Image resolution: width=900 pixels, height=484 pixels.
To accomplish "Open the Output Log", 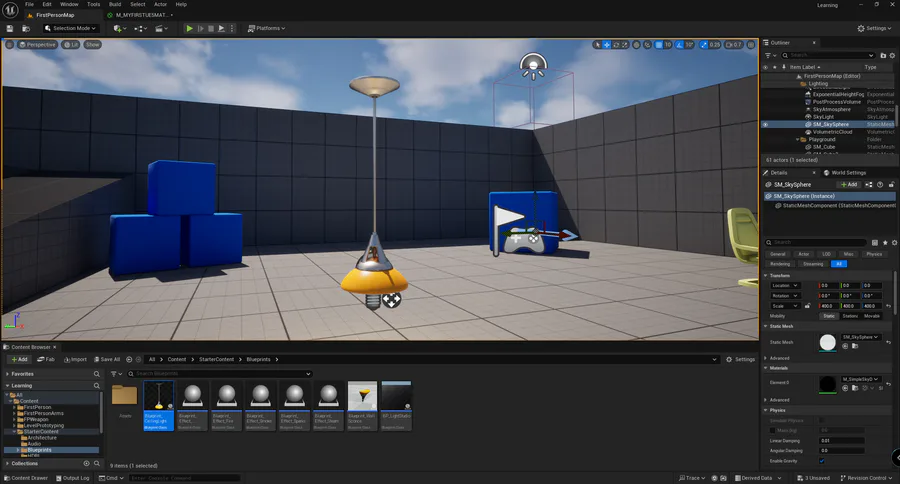I will click(x=72, y=478).
